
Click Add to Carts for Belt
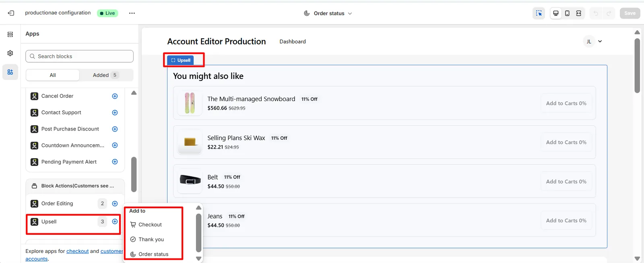tap(566, 182)
